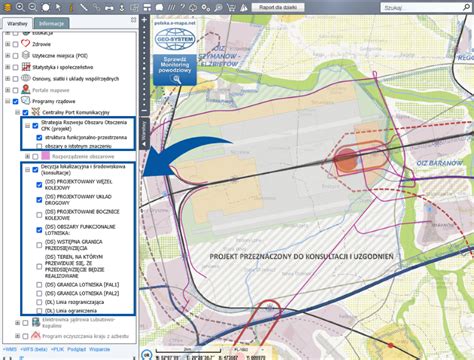
Task: Enable (DS) WSTĘPNA GRANICA PRZEDSIĘWZIĘCIA checkbox
Action: point(39,245)
